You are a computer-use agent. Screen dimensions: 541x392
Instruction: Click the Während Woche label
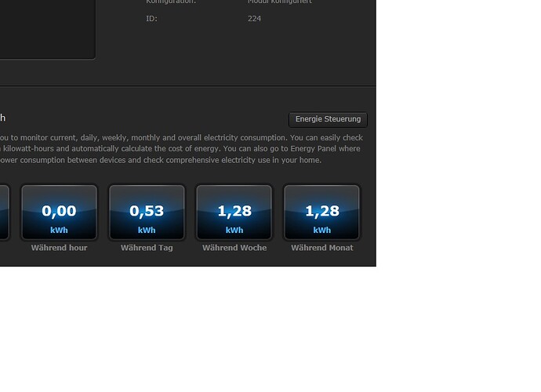(234, 248)
